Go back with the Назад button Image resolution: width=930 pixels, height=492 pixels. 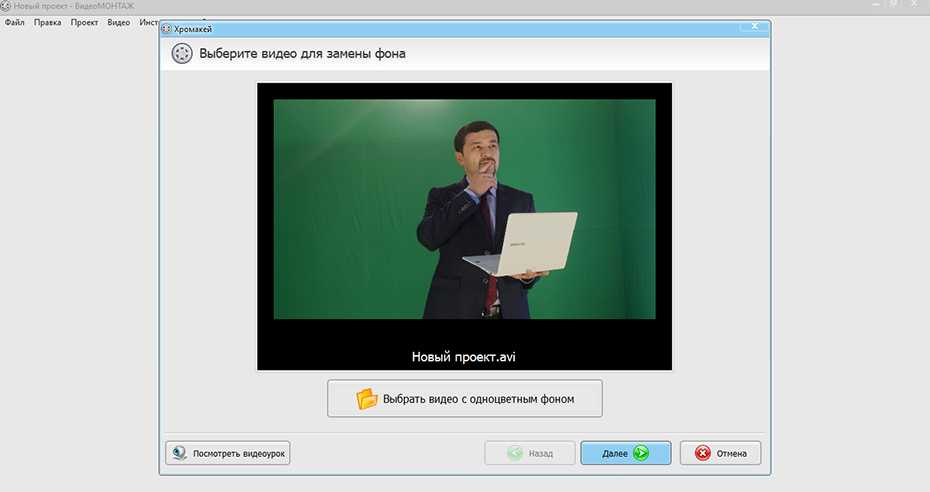[x=530, y=453]
